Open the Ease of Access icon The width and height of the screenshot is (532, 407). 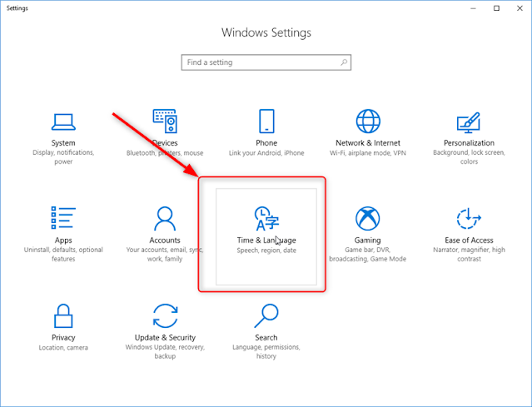tap(469, 218)
